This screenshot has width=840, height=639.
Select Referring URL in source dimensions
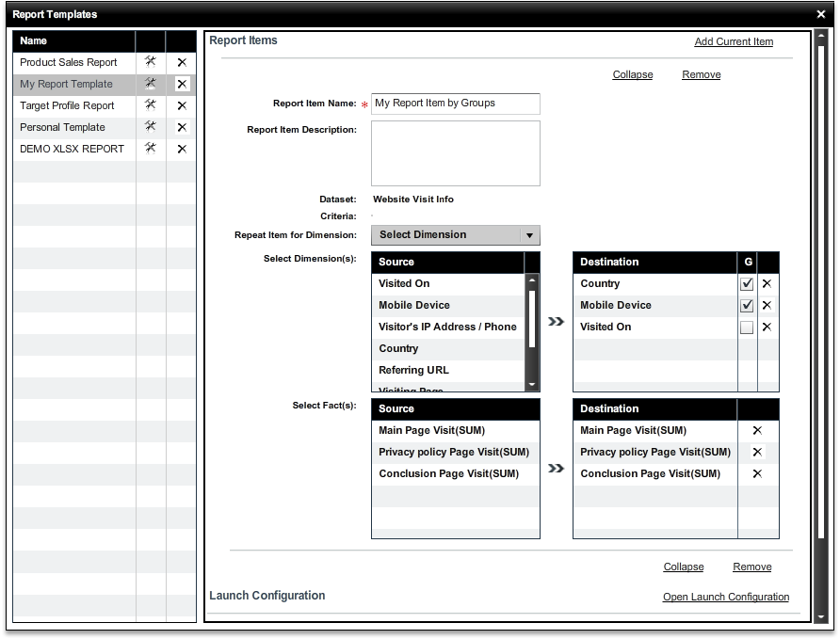413,370
